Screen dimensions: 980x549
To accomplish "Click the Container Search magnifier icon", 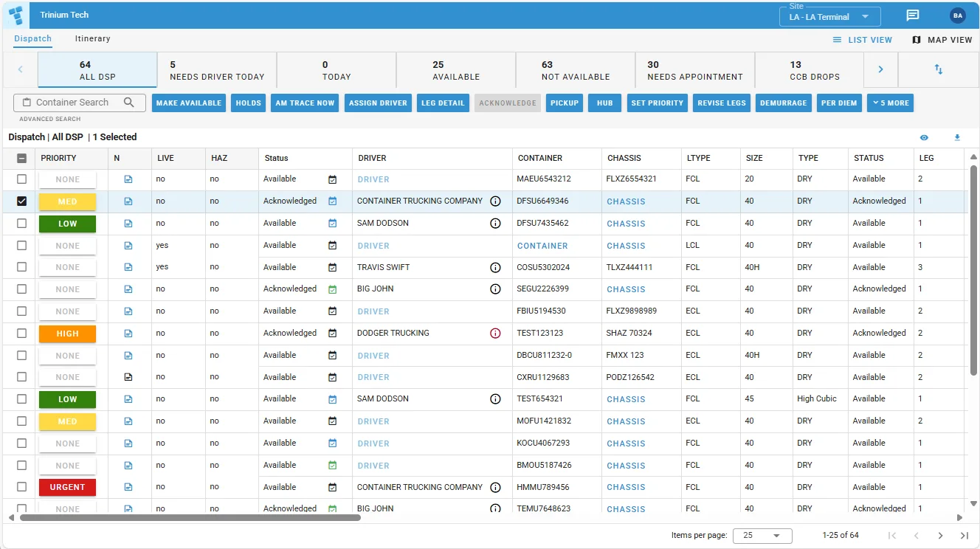I will pos(129,103).
